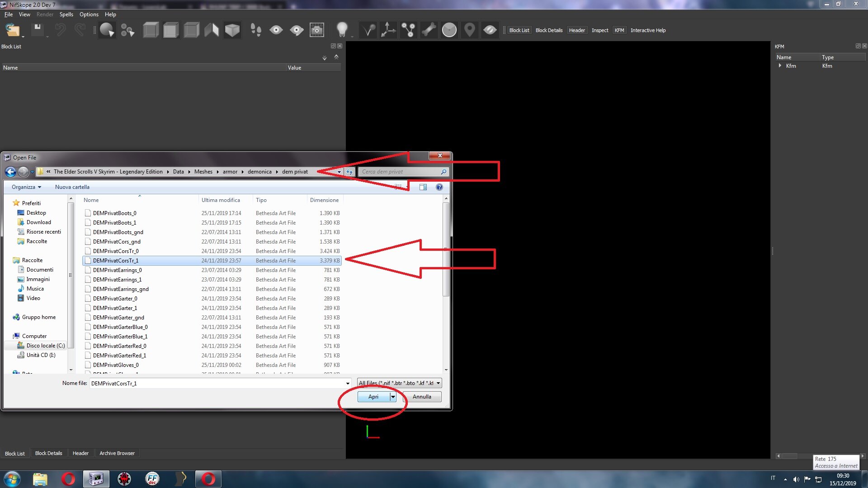Click the volume speaker tray icon
The width and height of the screenshot is (868, 488).
pyautogui.click(x=796, y=479)
